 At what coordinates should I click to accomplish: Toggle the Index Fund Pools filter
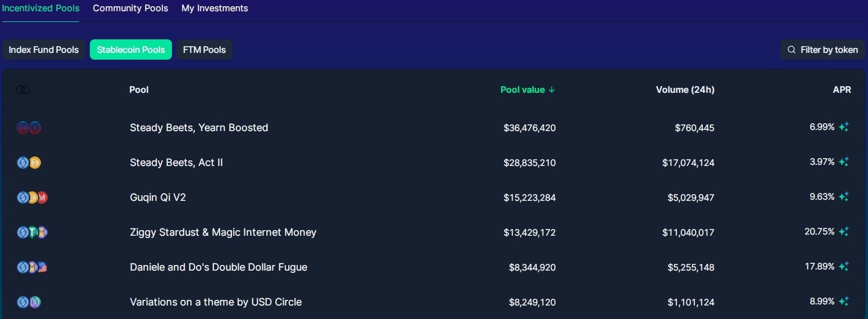click(44, 50)
